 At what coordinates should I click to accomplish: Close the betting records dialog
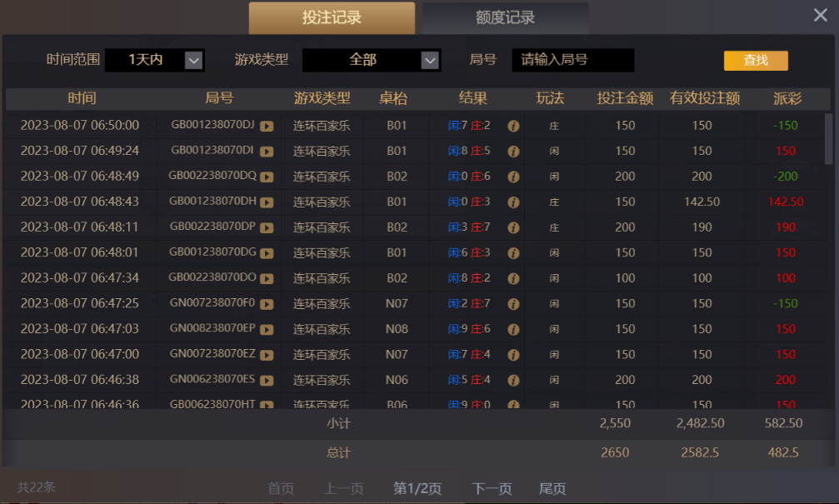(x=821, y=15)
